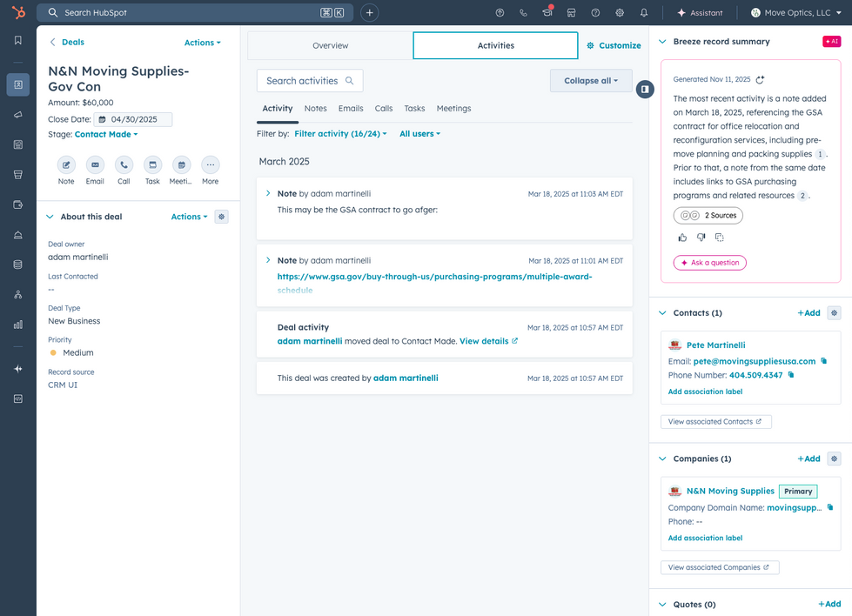Open Pete Martinelli contact link
The height and width of the screenshot is (616, 852).
pos(715,345)
